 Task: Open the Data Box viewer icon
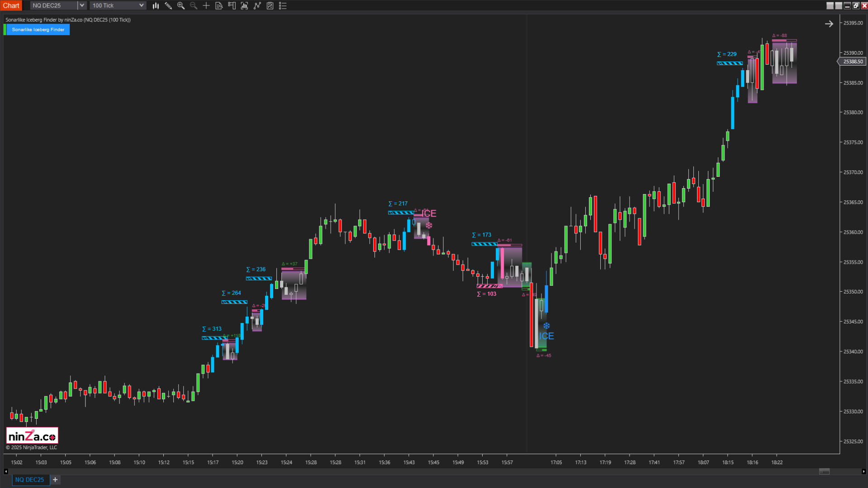[219, 5]
